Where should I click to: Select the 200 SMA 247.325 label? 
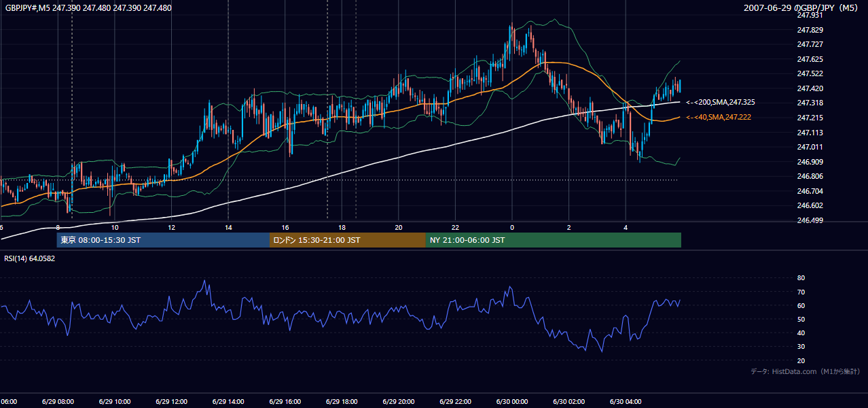coord(721,102)
